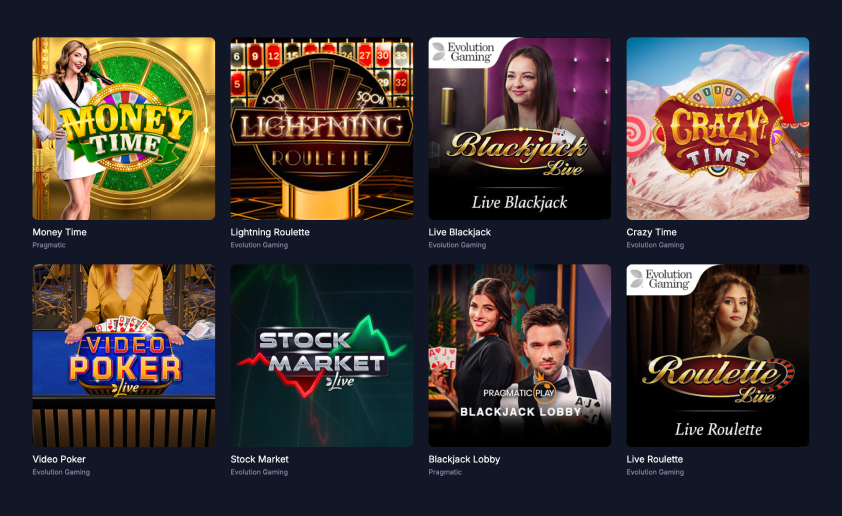Open the Money Time game thumbnail
The image size is (842, 516).
pyautogui.click(x=124, y=128)
